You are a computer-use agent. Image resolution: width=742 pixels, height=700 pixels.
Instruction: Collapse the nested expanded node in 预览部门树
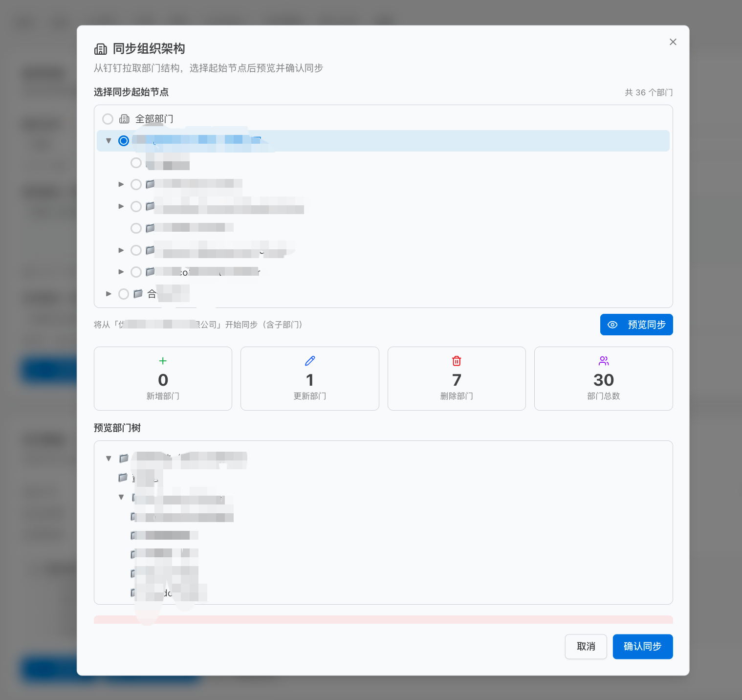(x=121, y=497)
